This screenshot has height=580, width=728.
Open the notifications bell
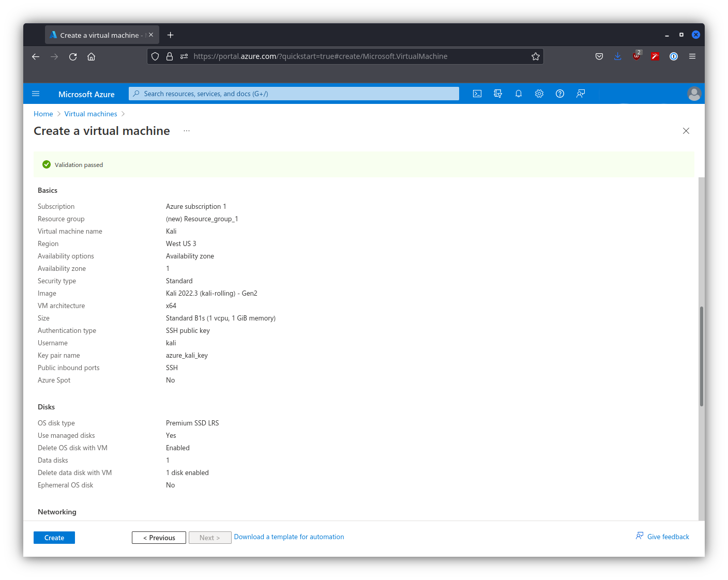[x=519, y=94]
